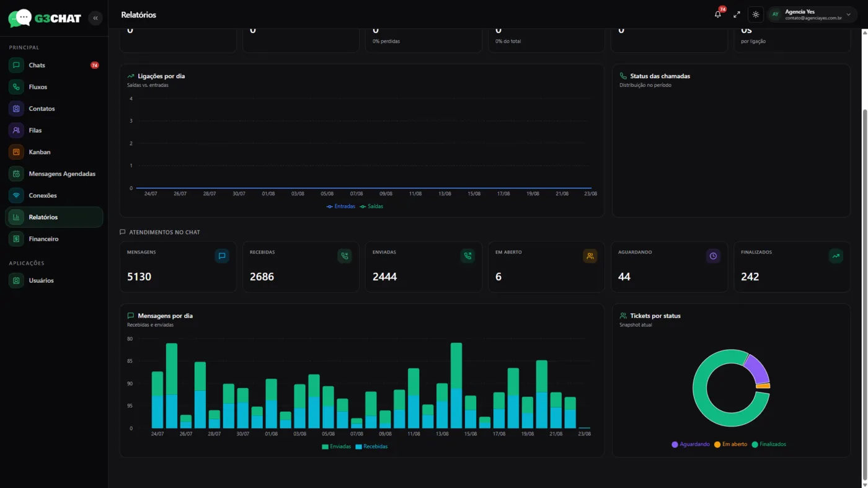Screen dimensions: 868x488
Task: Toggle Enviadas legend in messages chart
Action: click(x=337, y=446)
